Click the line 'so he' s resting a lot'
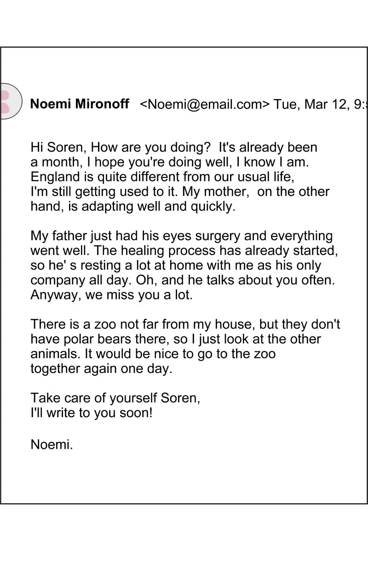 click(x=176, y=266)
